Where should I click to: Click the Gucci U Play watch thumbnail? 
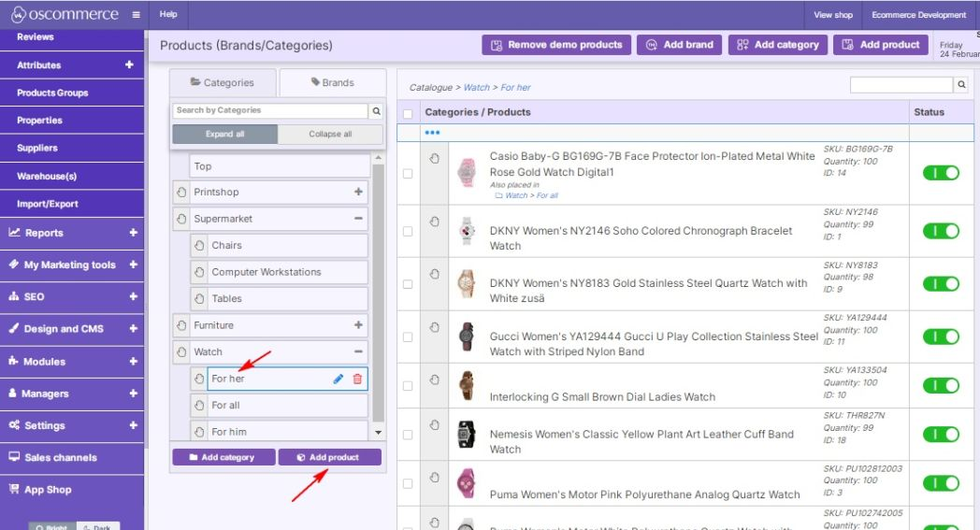[x=467, y=337]
